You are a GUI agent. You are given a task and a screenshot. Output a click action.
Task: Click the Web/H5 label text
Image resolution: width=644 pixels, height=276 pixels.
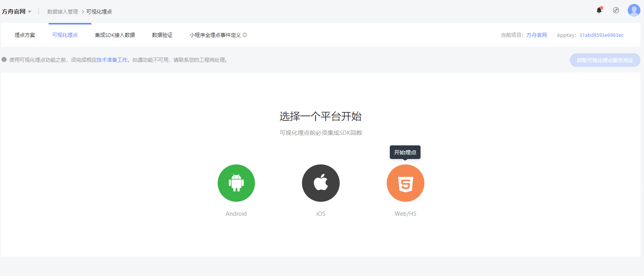pyautogui.click(x=405, y=214)
